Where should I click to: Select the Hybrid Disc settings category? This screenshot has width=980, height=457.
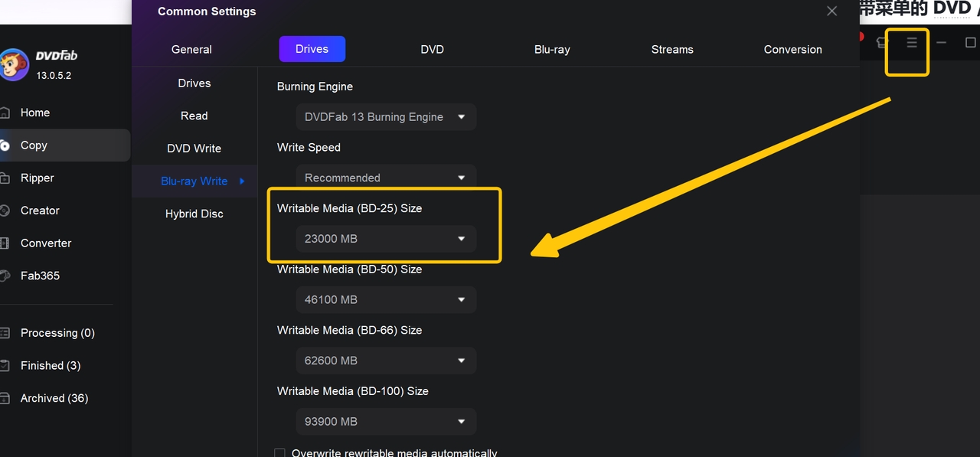[194, 214]
